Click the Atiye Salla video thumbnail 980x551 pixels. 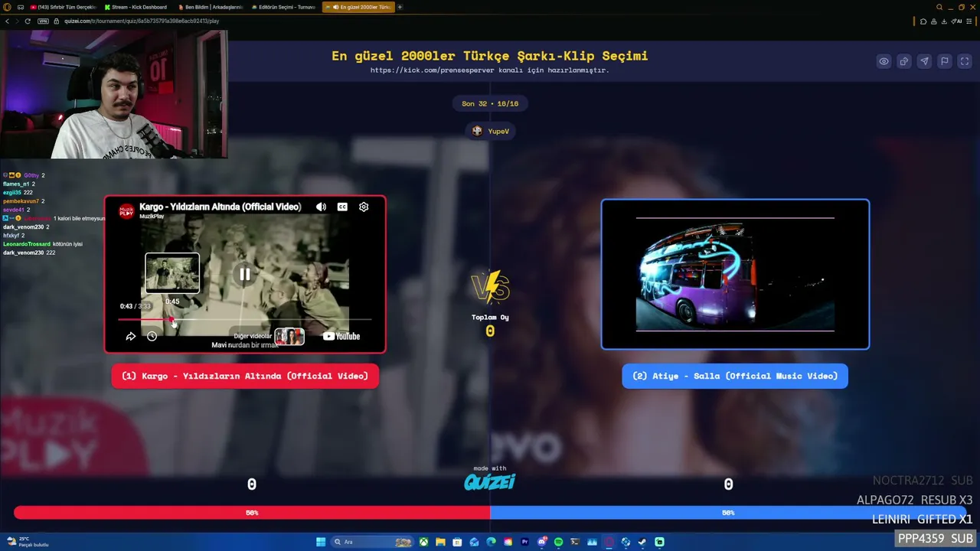[x=735, y=274]
